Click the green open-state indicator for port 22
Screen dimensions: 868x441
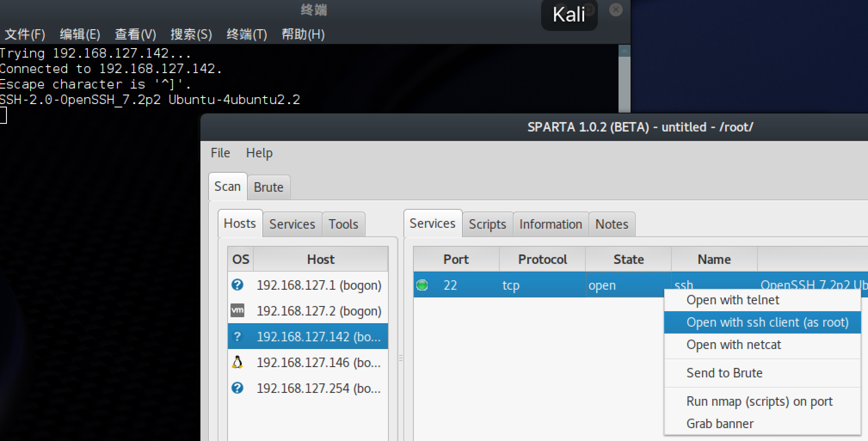[422, 285]
